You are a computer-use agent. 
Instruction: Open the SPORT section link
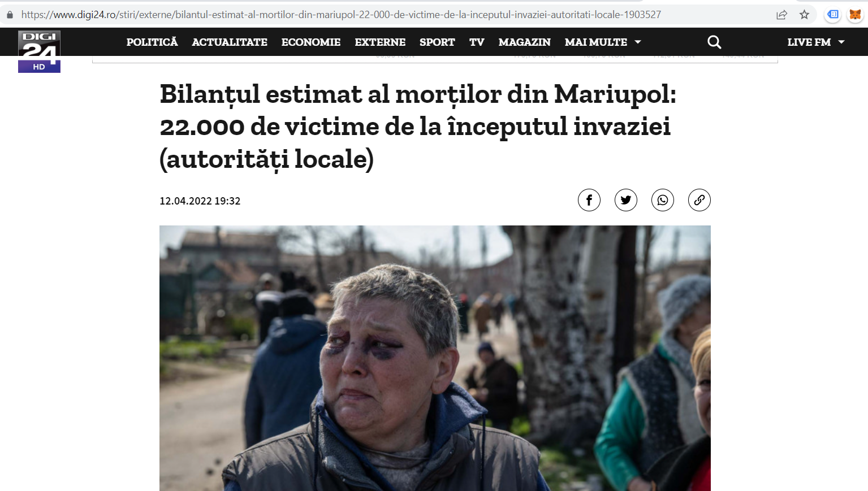pos(437,42)
